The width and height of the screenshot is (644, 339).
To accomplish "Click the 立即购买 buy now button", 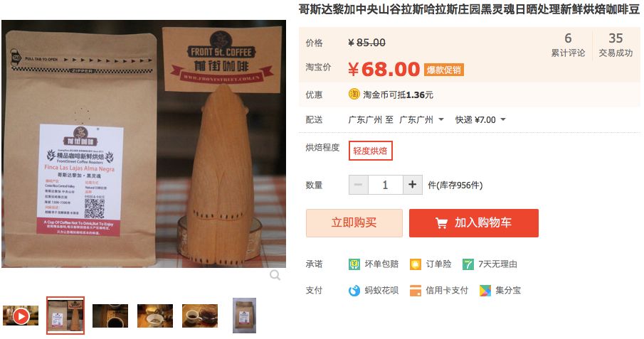I will click(x=354, y=223).
